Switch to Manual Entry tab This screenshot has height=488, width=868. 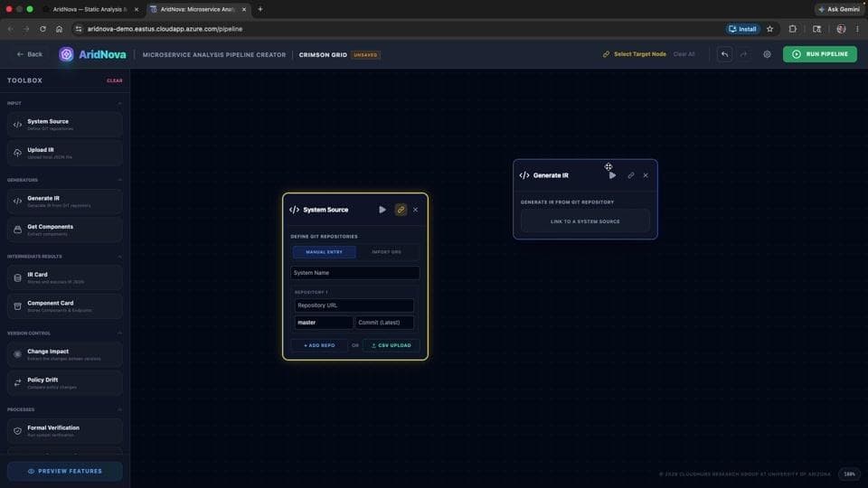point(325,252)
